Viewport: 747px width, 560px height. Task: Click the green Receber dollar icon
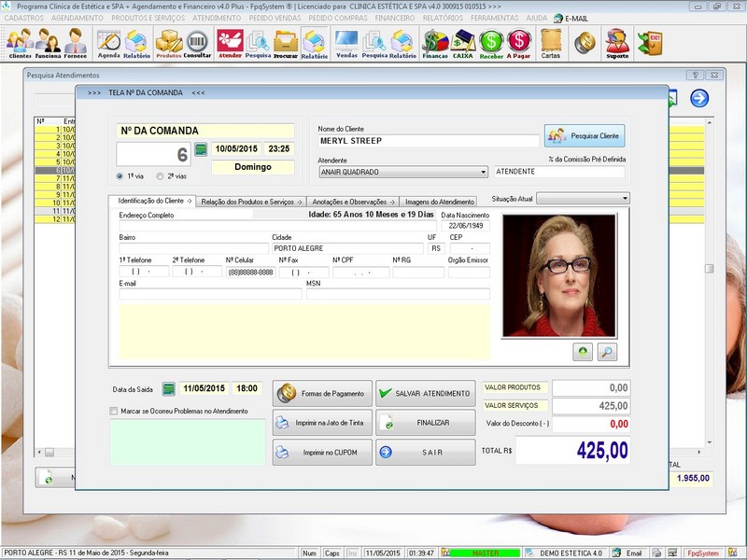point(491,43)
